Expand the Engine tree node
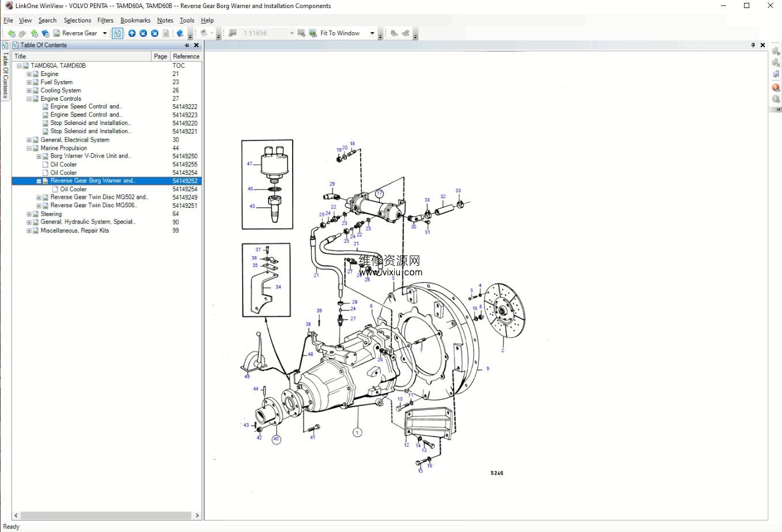Viewport: 782px width, 532px height. [x=29, y=74]
